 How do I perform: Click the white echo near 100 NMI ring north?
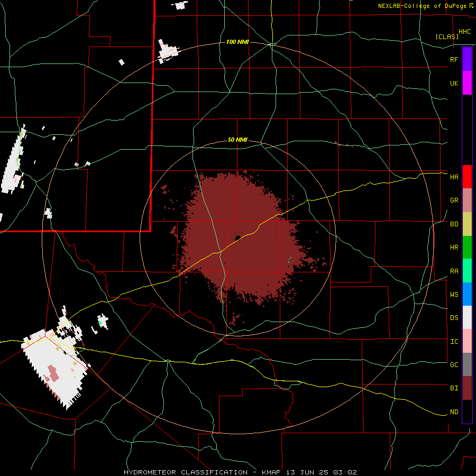point(168,51)
